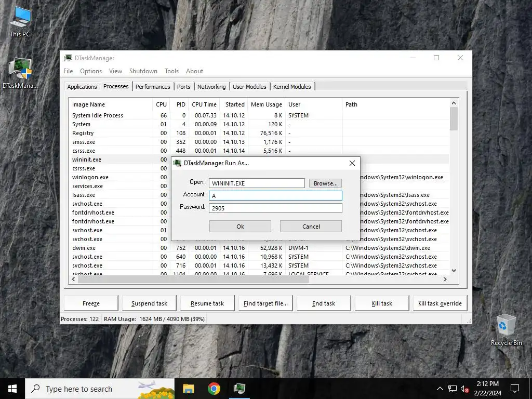Sort by CPU column header
The height and width of the screenshot is (399, 532).
[161, 104]
